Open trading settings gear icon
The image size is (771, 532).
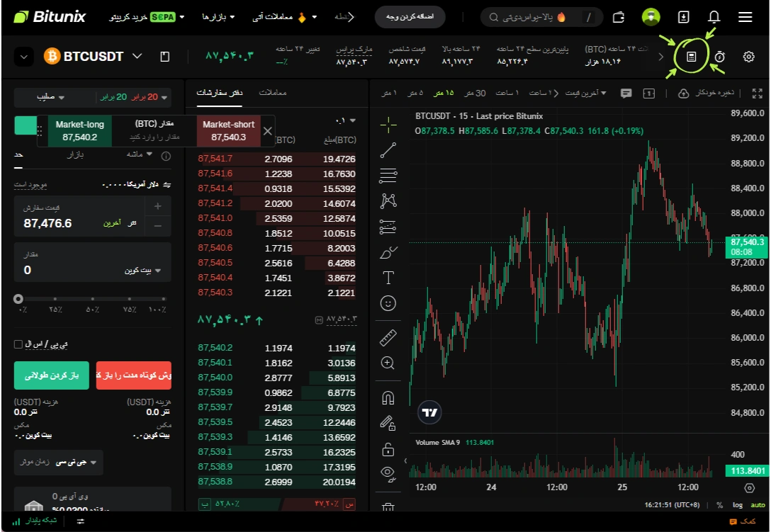tap(748, 57)
